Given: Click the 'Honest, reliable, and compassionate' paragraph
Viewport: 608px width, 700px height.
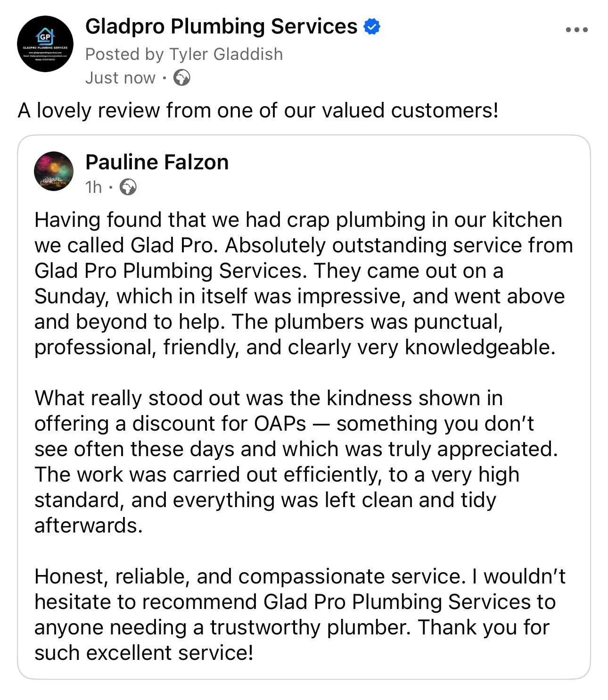Looking at the screenshot, I should point(299,576).
